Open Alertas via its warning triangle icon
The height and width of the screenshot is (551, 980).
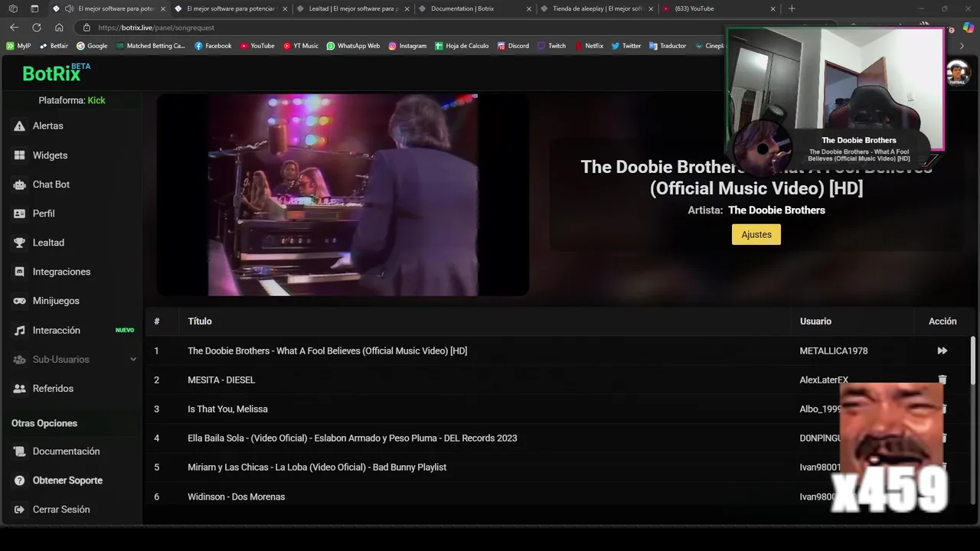[19, 126]
